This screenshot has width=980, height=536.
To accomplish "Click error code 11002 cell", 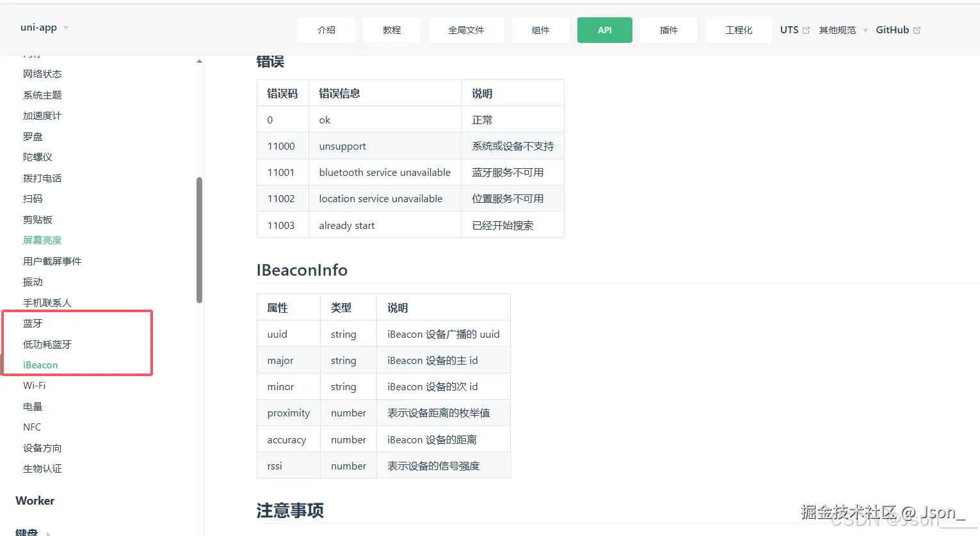I will pyautogui.click(x=283, y=198).
